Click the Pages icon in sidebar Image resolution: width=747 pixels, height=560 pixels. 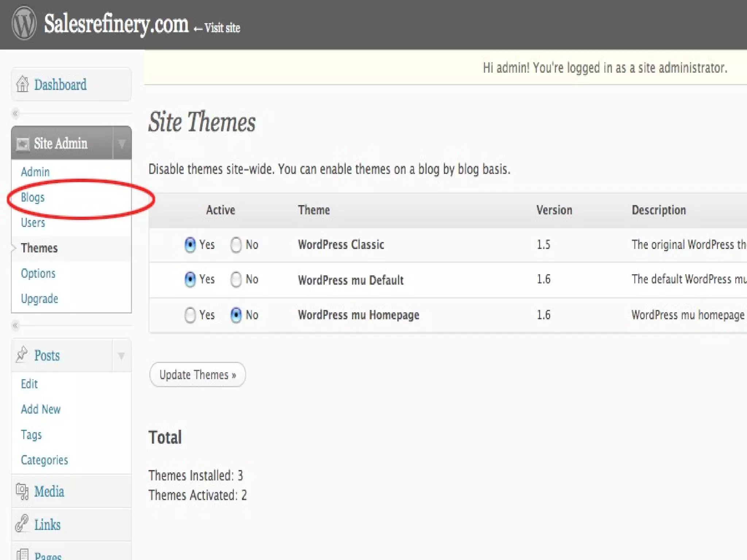point(23,555)
